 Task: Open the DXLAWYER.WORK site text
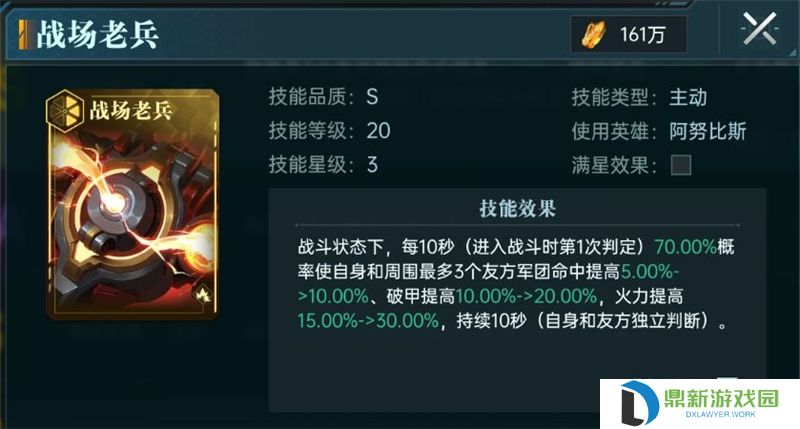(x=720, y=414)
